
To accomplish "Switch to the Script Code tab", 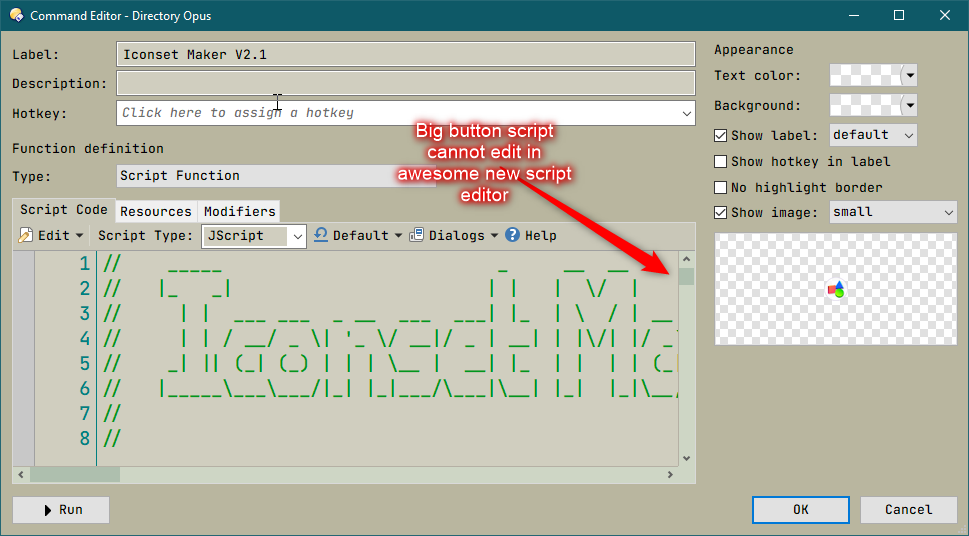I will point(64,210).
